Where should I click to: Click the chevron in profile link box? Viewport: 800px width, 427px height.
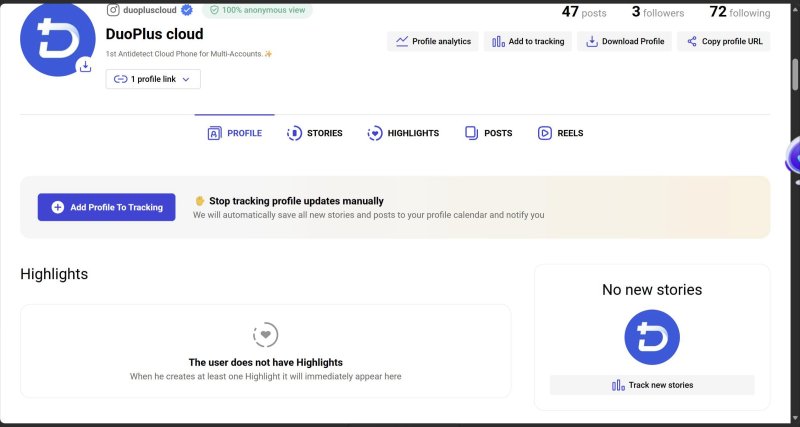pos(186,80)
